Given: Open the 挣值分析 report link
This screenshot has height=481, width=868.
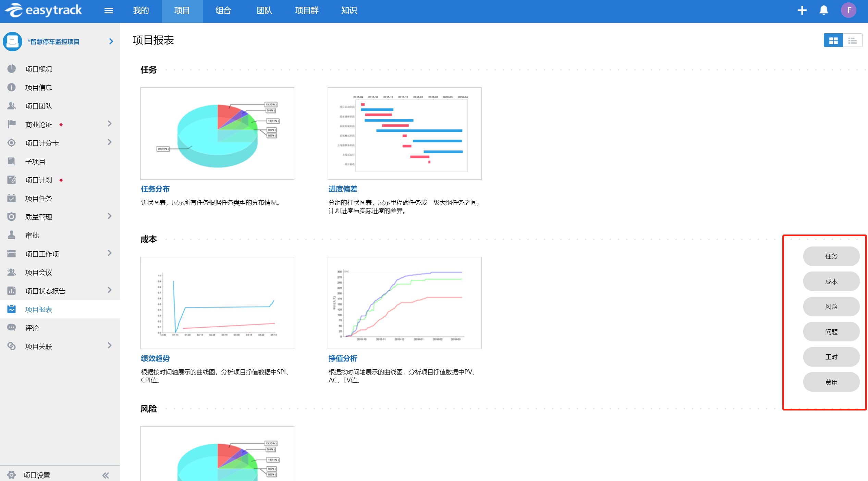Looking at the screenshot, I should tap(343, 358).
